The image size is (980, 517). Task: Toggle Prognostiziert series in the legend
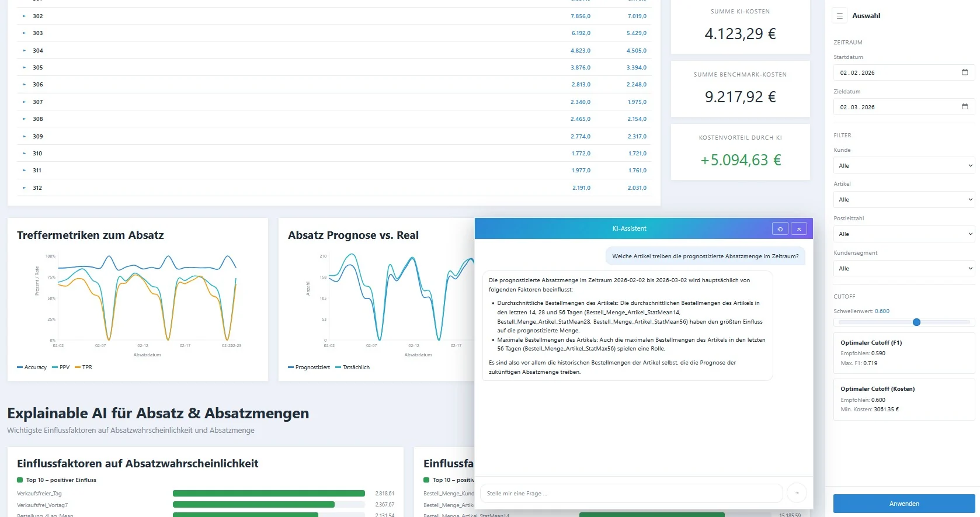pos(309,367)
